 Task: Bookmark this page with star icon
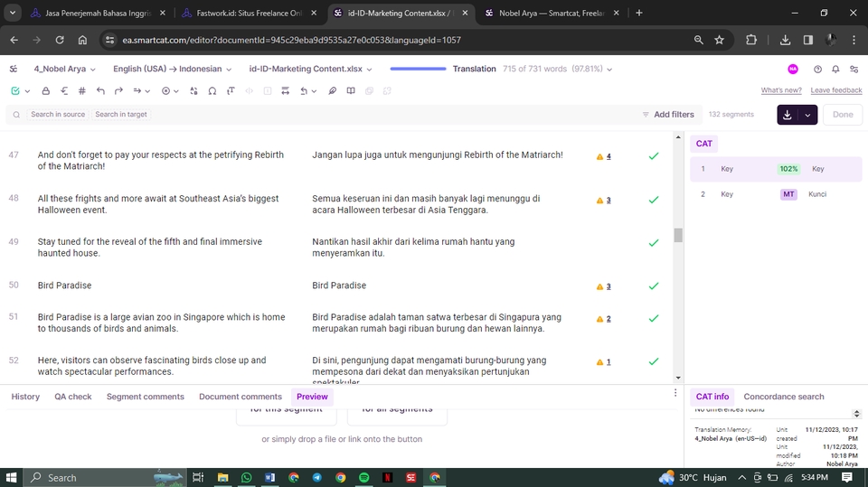(x=719, y=40)
